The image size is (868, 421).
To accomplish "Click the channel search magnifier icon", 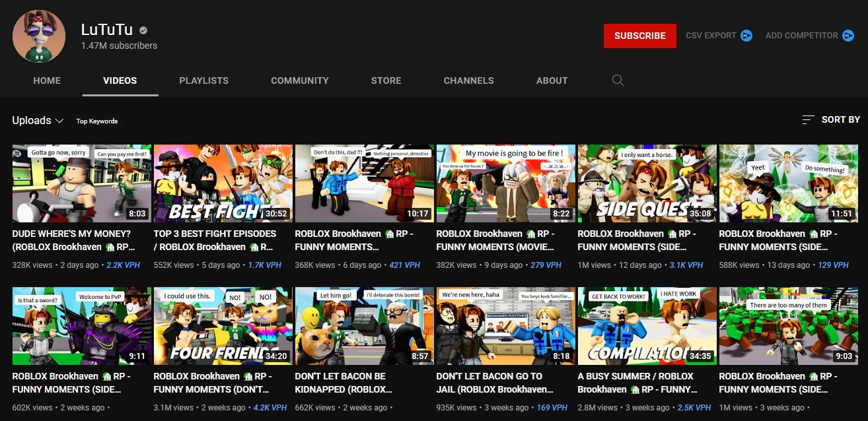I will [x=618, y=81].
